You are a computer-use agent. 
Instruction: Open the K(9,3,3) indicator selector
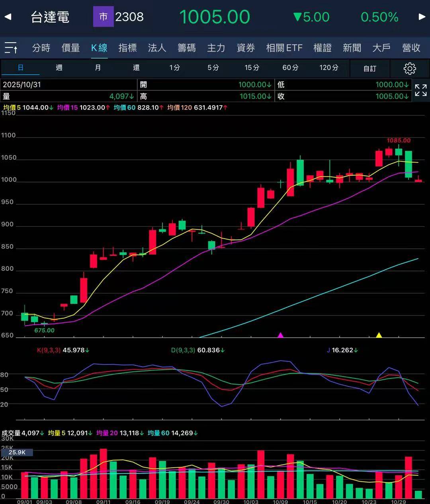(49, 350)
